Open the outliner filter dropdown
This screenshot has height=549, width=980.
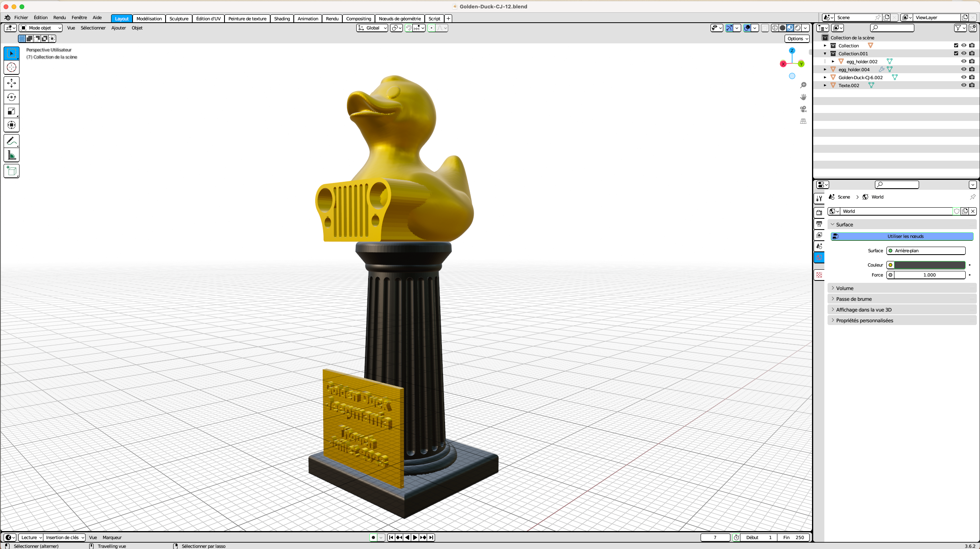[x=960, y=28]
